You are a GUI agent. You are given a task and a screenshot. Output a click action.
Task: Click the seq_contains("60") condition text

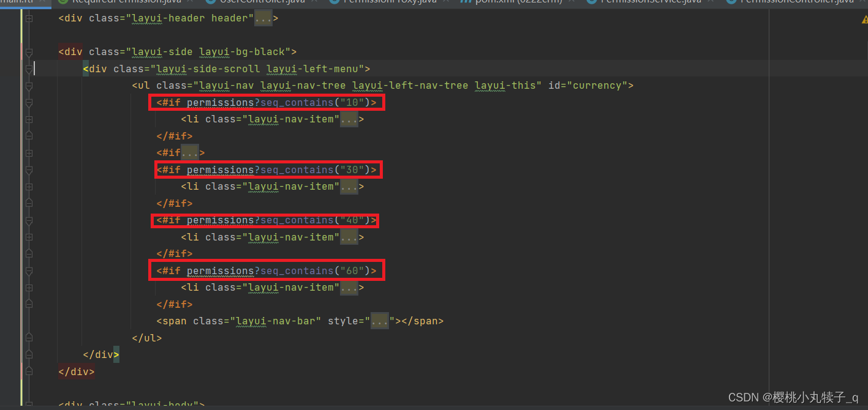pyautogui.click(x=315, y=270)
